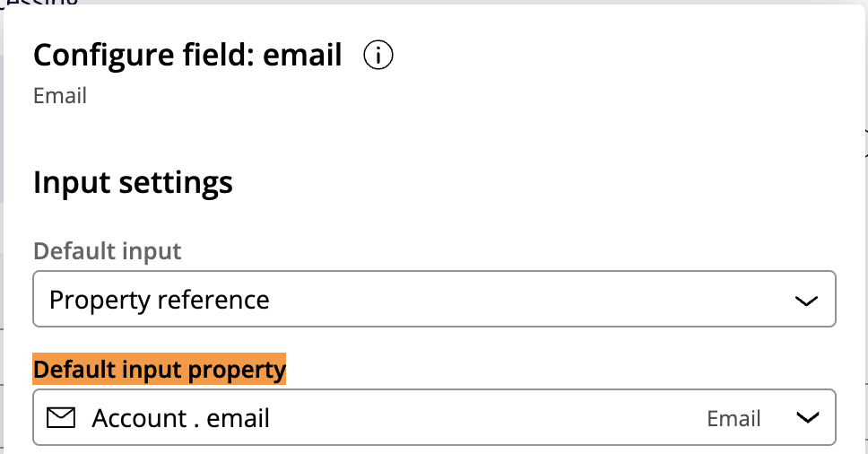
Task: Click the envelope icon in the property field
Action: [x=60, y=418]
